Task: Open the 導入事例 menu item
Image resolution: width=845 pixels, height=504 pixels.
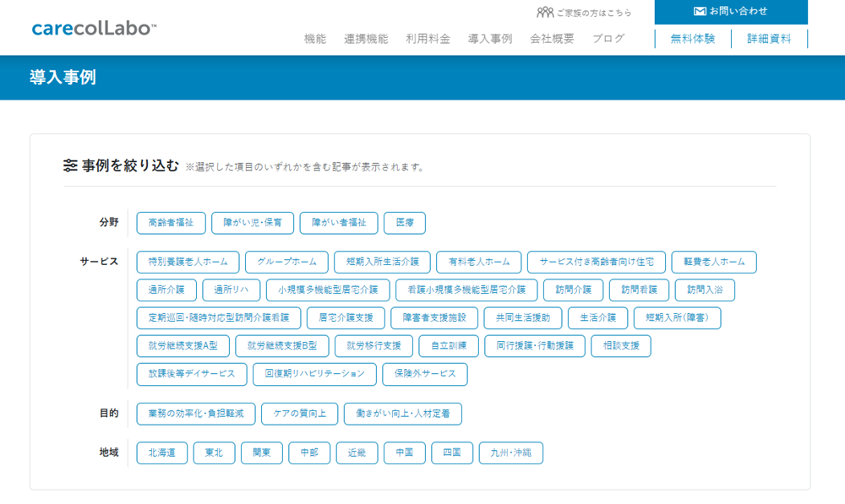Action: click(490, 39)
